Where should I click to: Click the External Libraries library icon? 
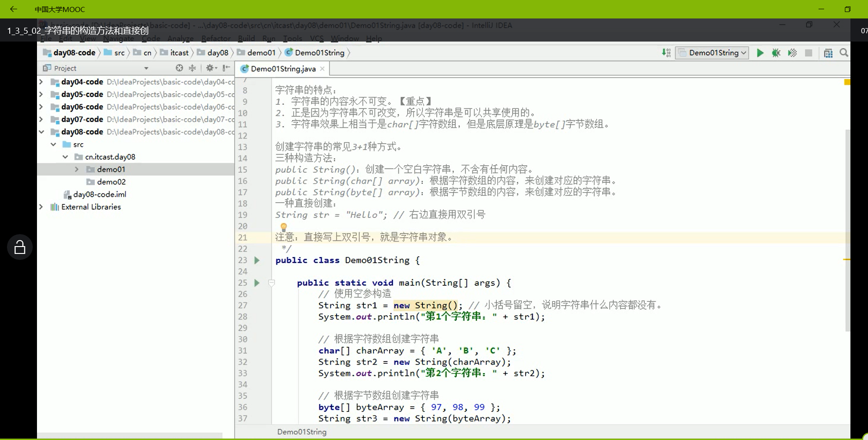(x=55, y=207)
